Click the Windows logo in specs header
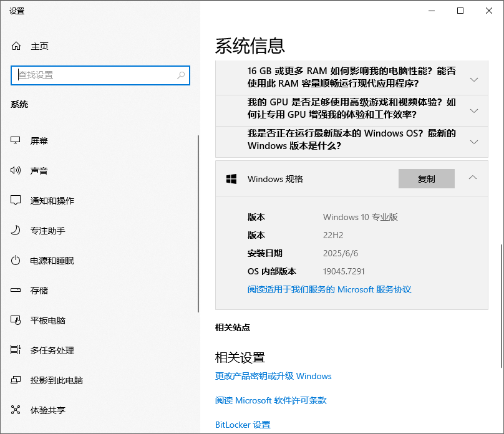 (231, 179)
